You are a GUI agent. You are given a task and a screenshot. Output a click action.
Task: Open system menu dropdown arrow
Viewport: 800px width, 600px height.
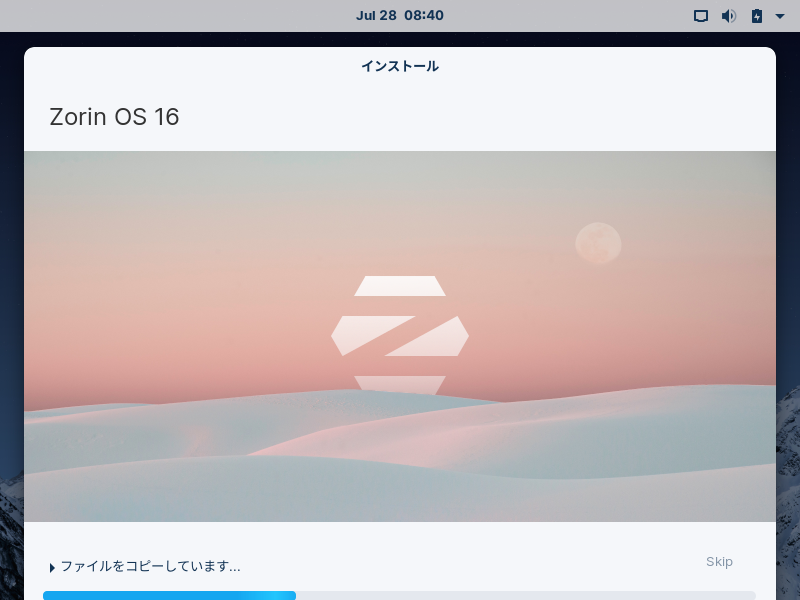780,16
